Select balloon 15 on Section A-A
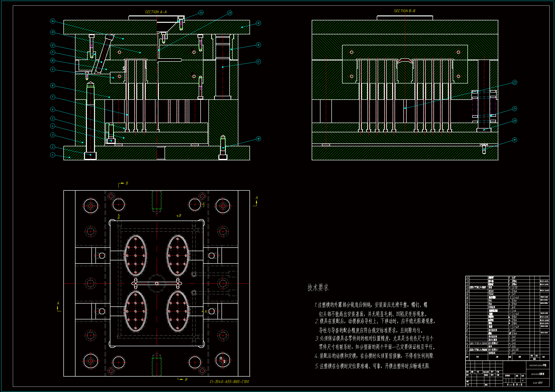 click(258, 23)
